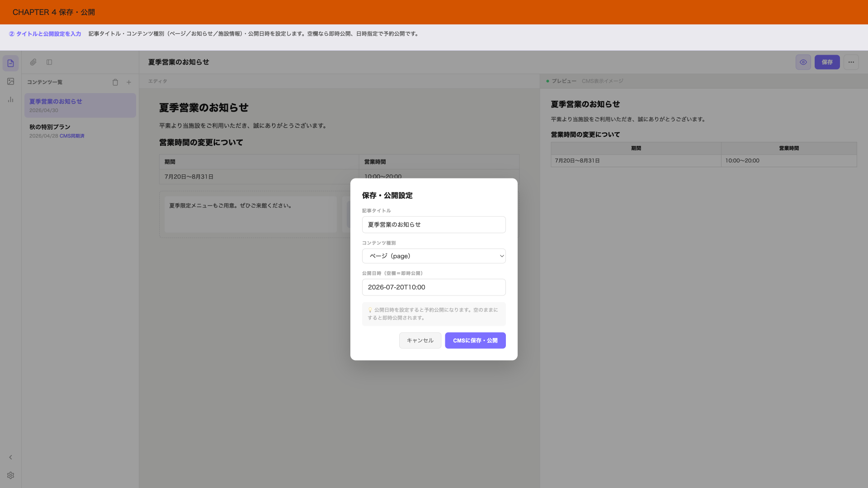Open the more options ellipsis menu
The height and width of the screenshot is (488, 868).
pyautogui.click(x=851, y=62)
